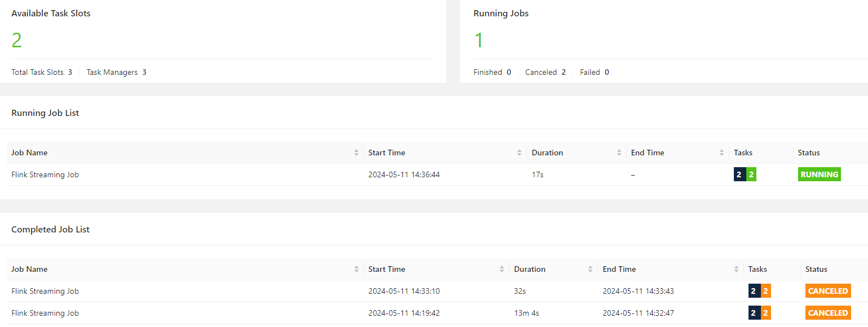Viewport: 868px width, 327px height.
Task: Open the canceled job that ran 13m 4s
Action: 45,313
